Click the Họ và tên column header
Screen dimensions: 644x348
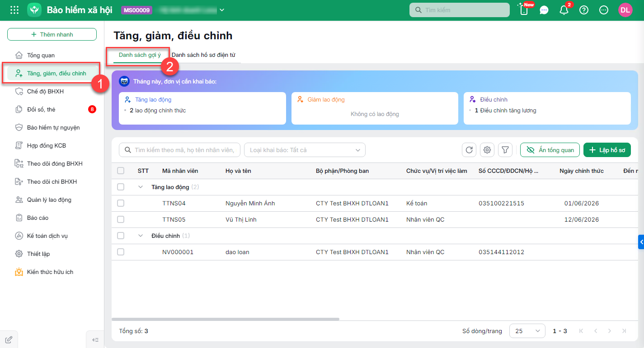[x=238, y=171]
